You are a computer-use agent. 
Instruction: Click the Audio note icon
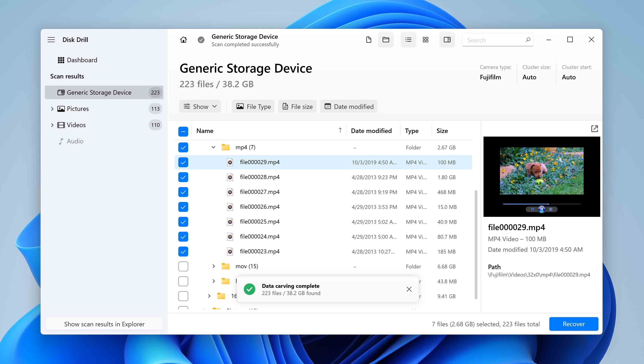(x=61, y=141)
